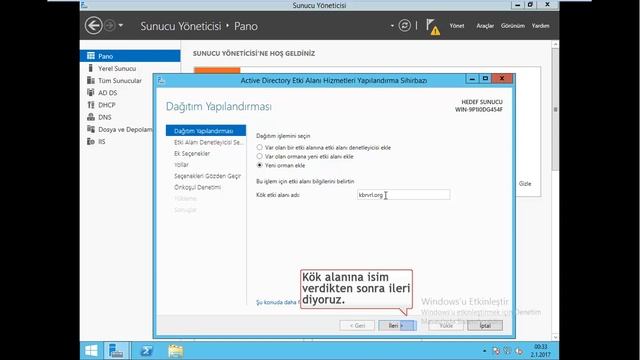This screenshot has width=640, height=360.
Task: Minimize the AD wizard window
Action: click(472, 78)
